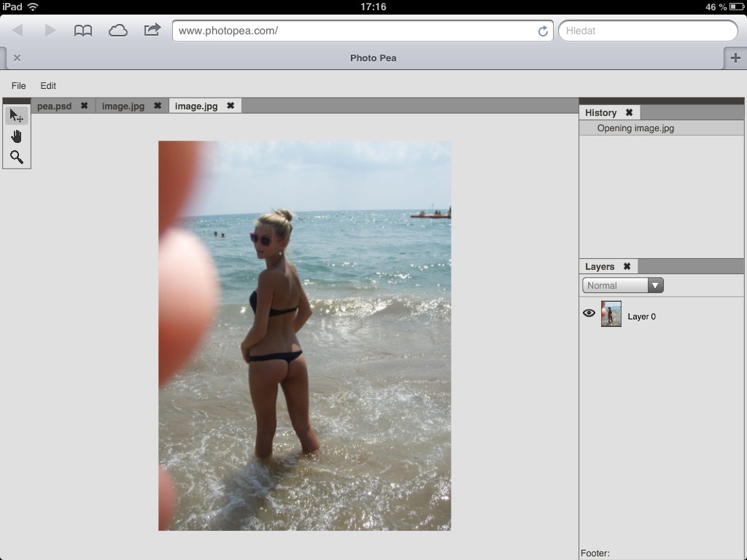Image resolution: width=747 pixels, height=560 pixels.
Task: Select the Move tool
Action: pos(17,116)
